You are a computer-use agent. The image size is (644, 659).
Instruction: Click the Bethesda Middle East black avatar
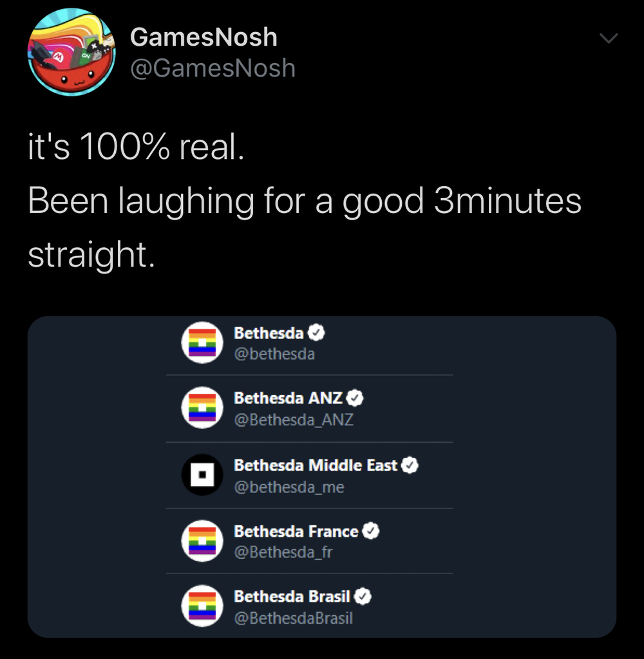[x=202, y=475]
